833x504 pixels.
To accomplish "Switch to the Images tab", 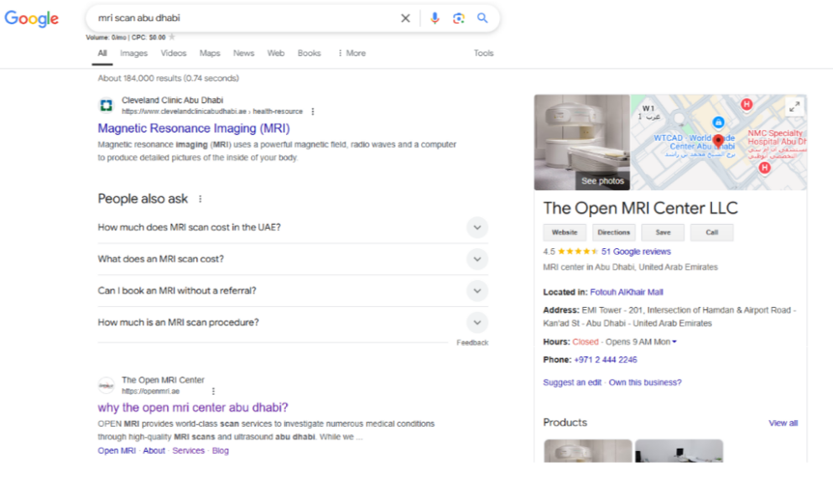I will click(x=134, y=53).
